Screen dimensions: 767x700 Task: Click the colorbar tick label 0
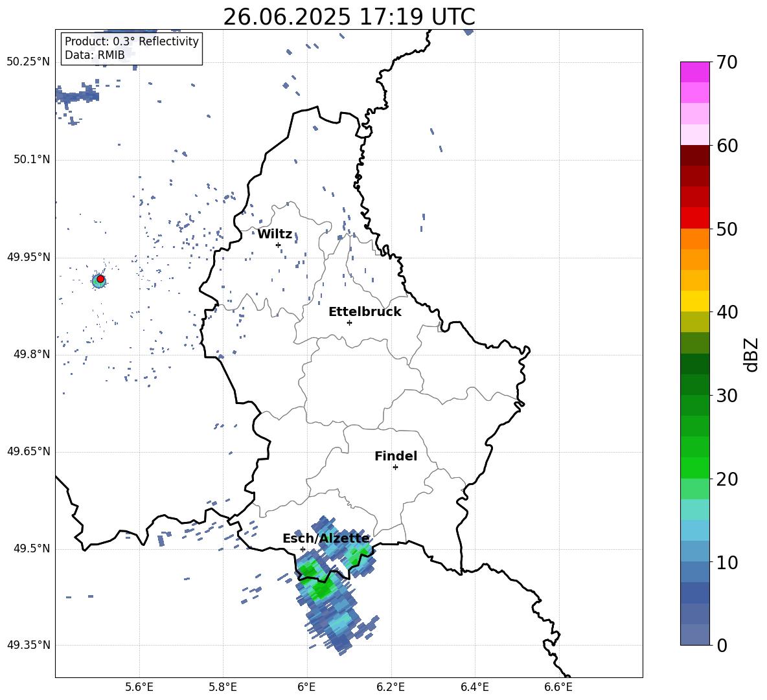[x=722, y=645]
